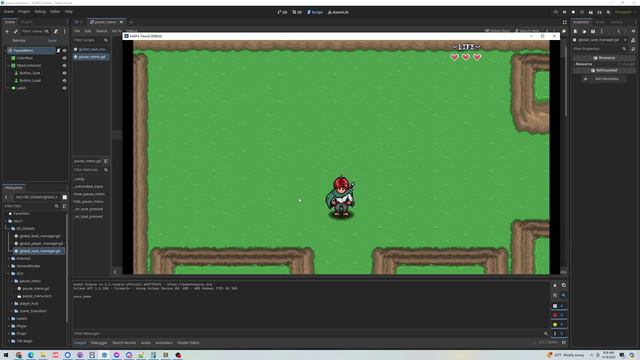Screen dimensions: 640x360
Task: Select the pause_menu scene tab
Action: [106, 22]
